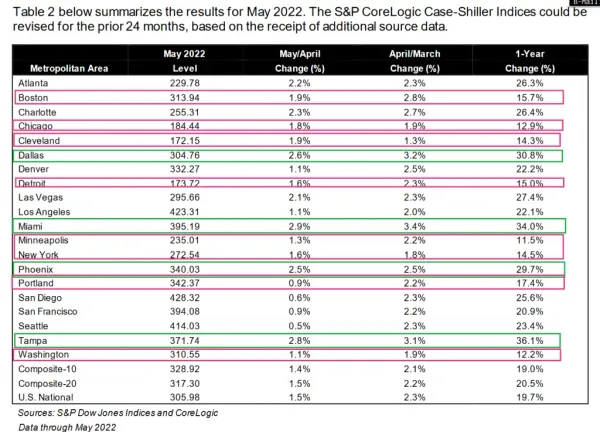Click the San Francisco city cell
The height and width of the screenshot is (432, 600).
[49, 311]
